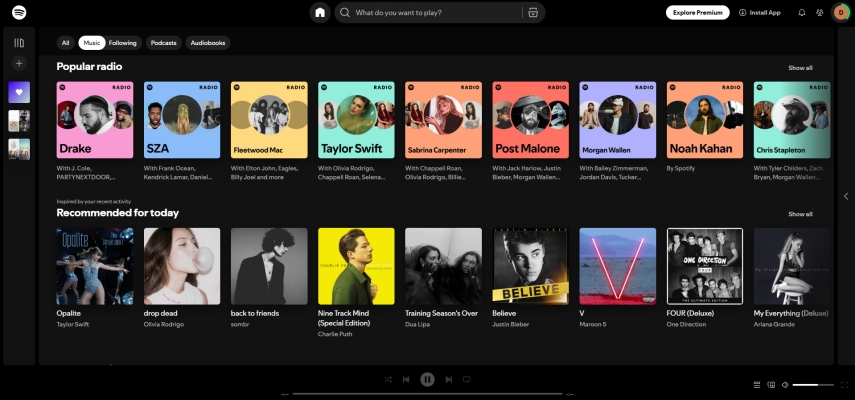Pause playback with center button
855x400 pixels.
click(428, 379)
